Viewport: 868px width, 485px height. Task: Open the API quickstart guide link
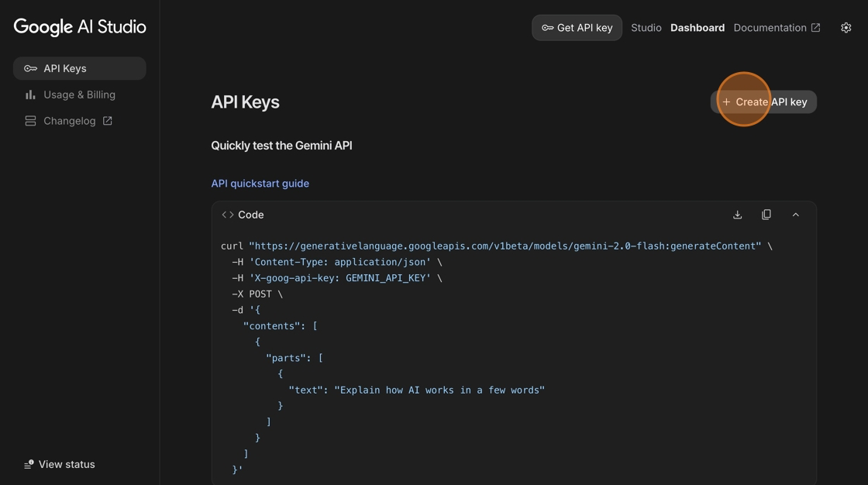click(260, 184)
